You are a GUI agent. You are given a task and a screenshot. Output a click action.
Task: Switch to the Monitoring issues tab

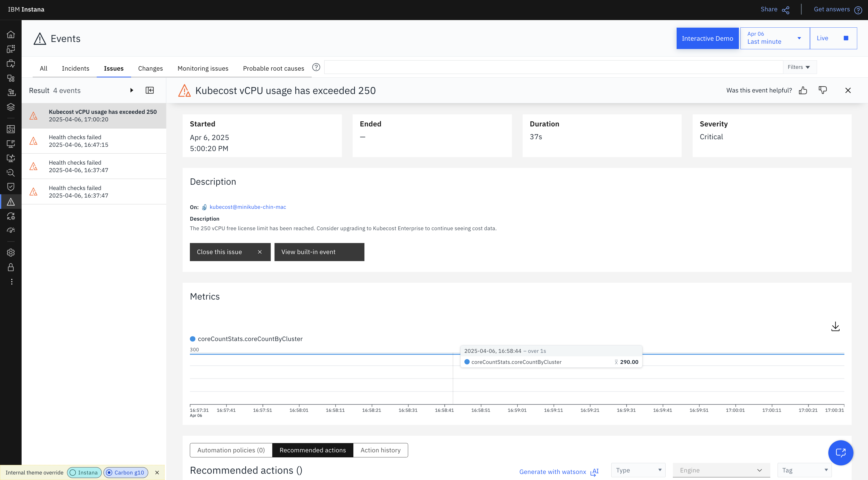[x=203, y=68]
